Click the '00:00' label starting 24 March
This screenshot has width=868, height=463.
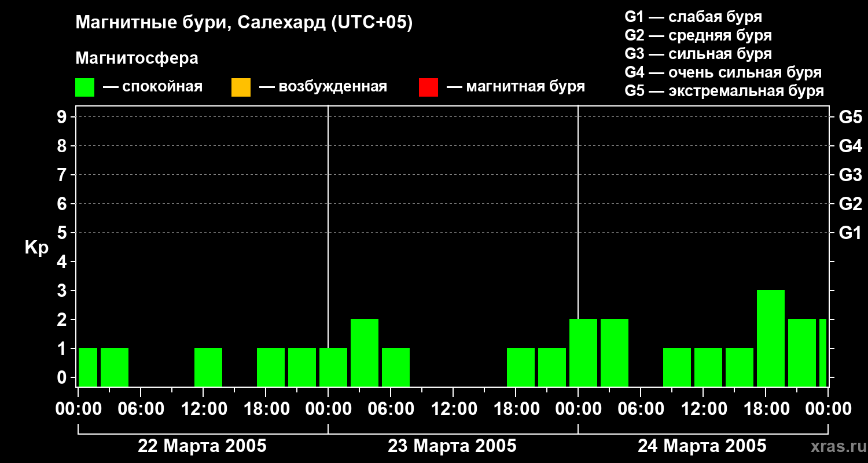578,409
